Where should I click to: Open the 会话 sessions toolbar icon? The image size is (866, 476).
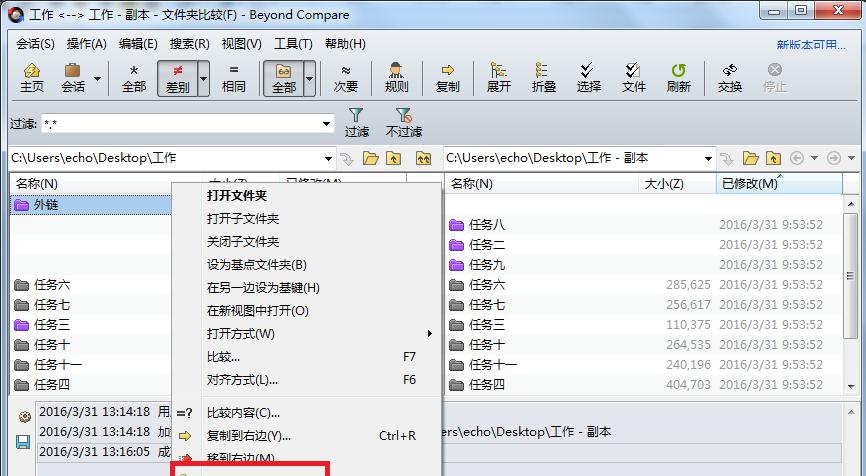73,78
